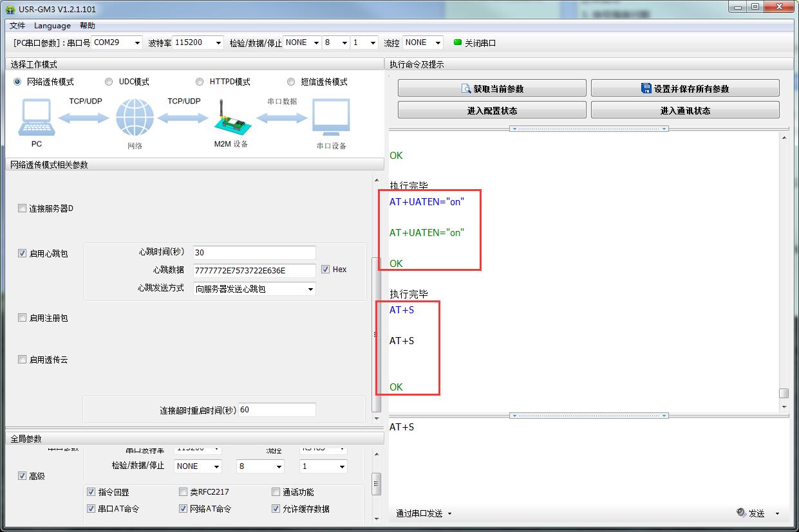Click the magnifier icon on 获取当前参数
This screenshot has height=532, width=799.
(466, 89)
